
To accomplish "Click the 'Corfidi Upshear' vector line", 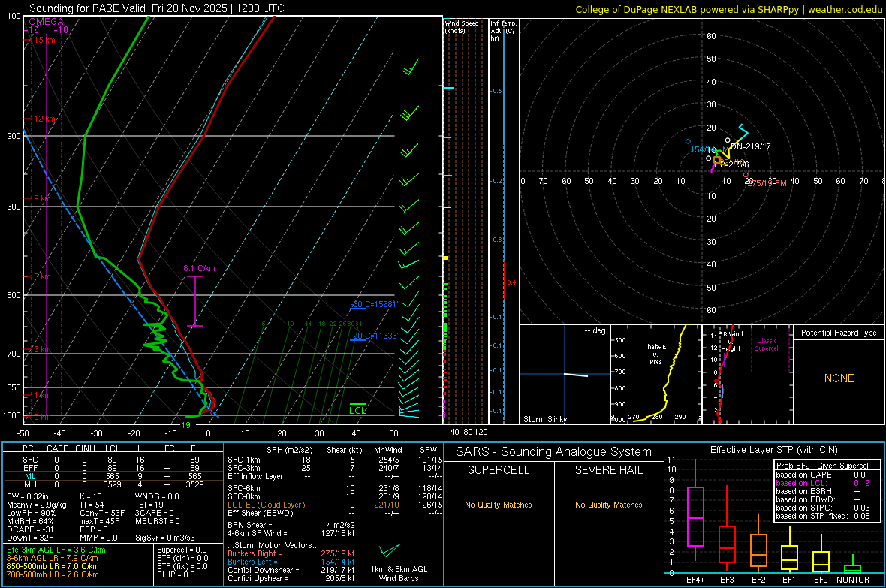I will pos(291,578).
